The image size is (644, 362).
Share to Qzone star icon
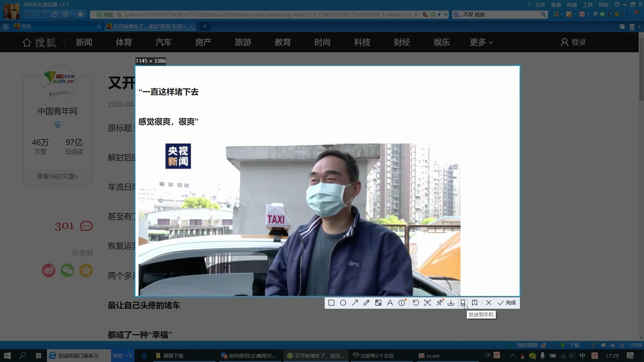(86, 270)
